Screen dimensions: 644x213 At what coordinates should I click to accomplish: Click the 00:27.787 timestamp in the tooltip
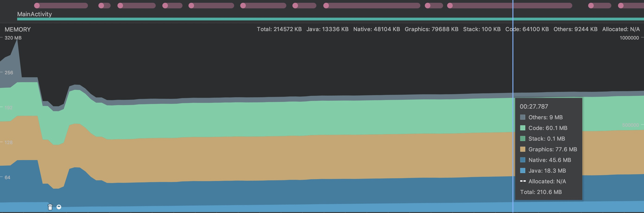pos(534,106)
